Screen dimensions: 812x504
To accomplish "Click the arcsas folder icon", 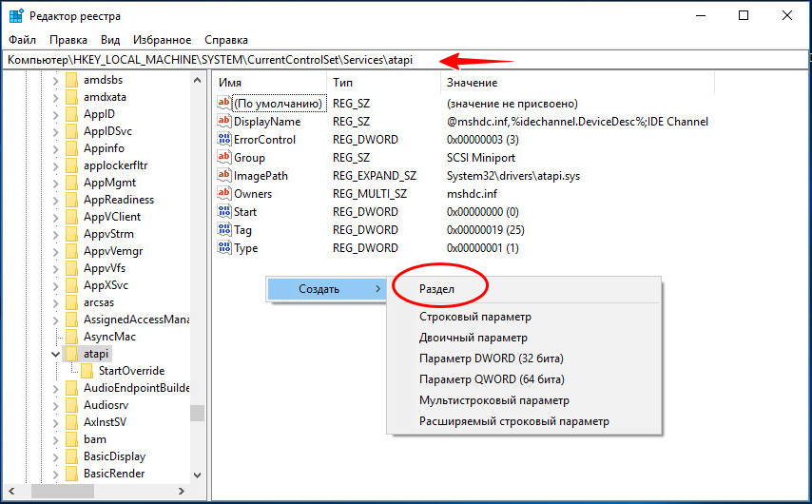I will 72,302.
